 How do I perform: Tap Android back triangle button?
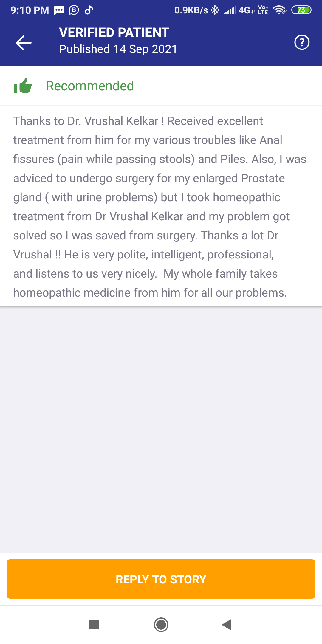227,624
